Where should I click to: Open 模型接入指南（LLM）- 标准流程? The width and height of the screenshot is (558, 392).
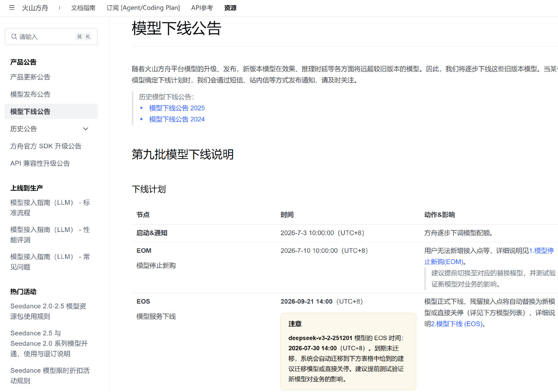pyautogui.click(x=50, y=208)
